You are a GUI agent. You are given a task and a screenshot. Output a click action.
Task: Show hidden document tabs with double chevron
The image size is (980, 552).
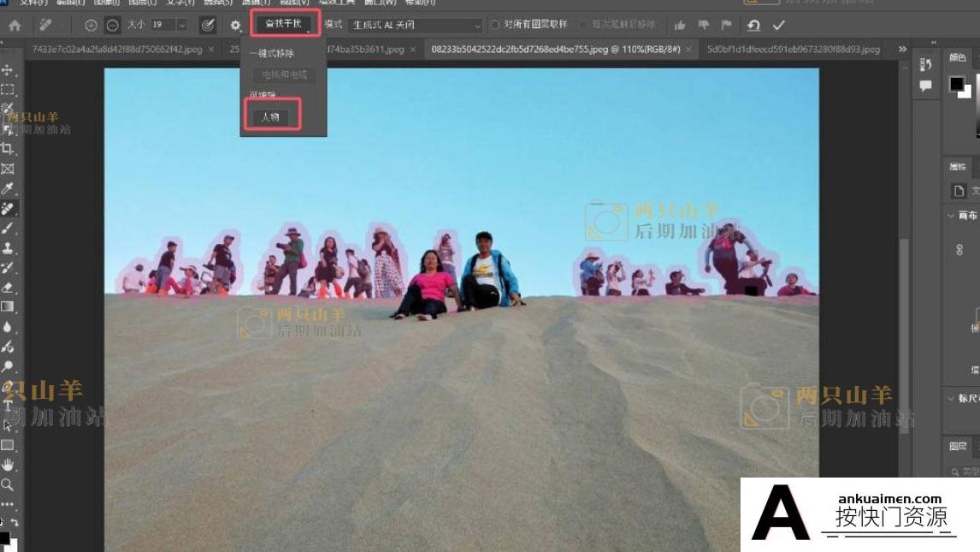coord(902,49)
